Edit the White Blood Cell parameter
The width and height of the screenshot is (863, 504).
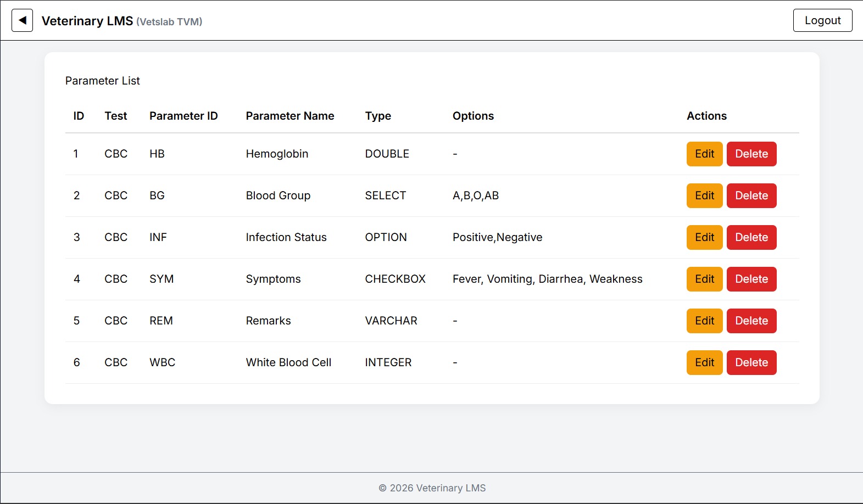[704, 362]
